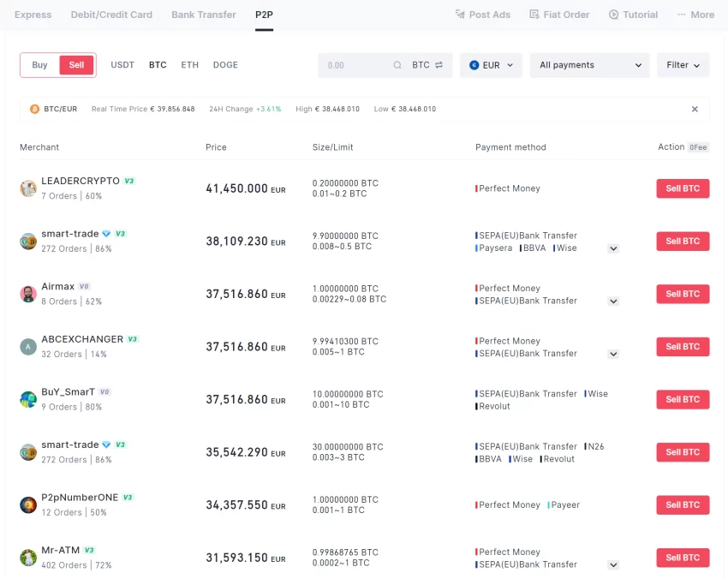Click the search magnifier icon in amount field
Image resolution: width=728 pixels, height=579 pixels.
[x=397, y=65]
